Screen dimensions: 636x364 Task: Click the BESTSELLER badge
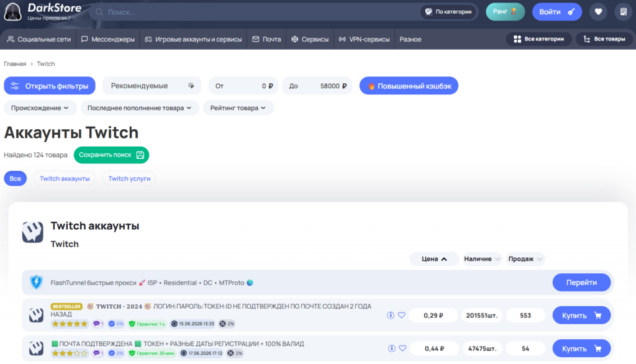point(66,306)
